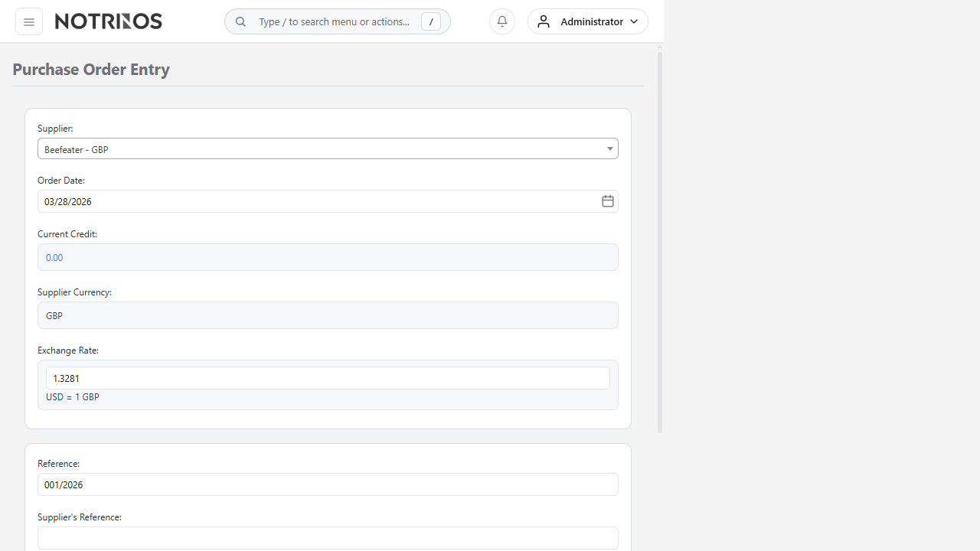Expand the Administrator chevron
The image size is (980, 551).
(634, 21)
